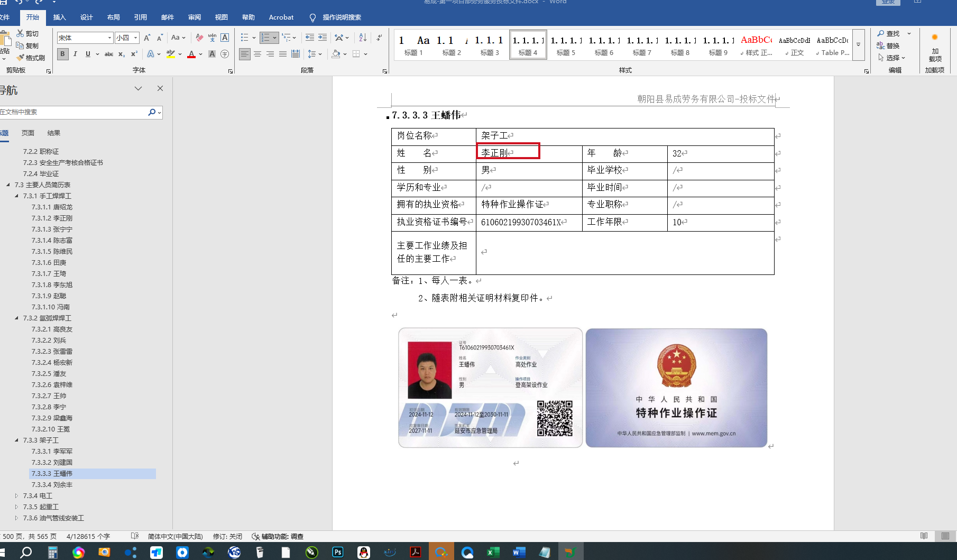
Task: Apply the 标题 3 heading style
Action: [x=490, y=44]
